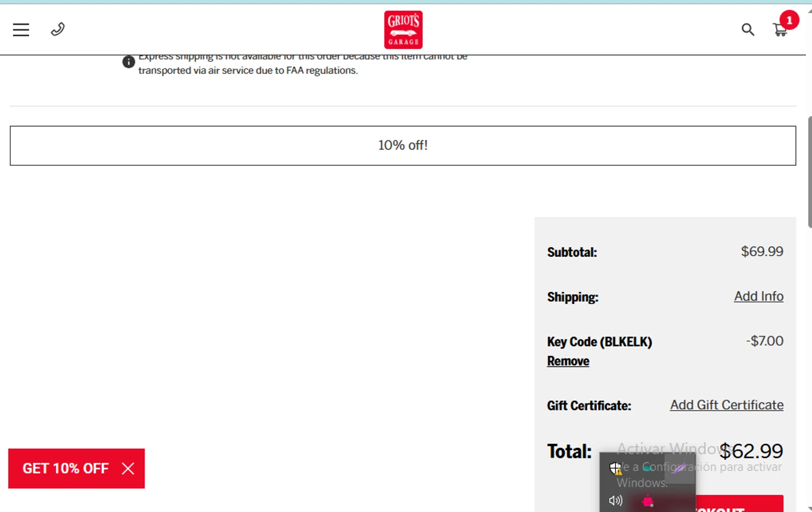Open Windows Security tray icon
The width and height of the screenshot is (812, 512).
(x=615, y=468)
